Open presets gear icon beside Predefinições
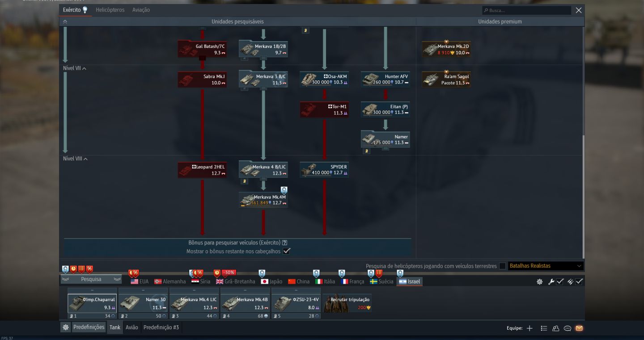Image resolution: width=644 pixels, height=340 pixels. tap(66, 327)
